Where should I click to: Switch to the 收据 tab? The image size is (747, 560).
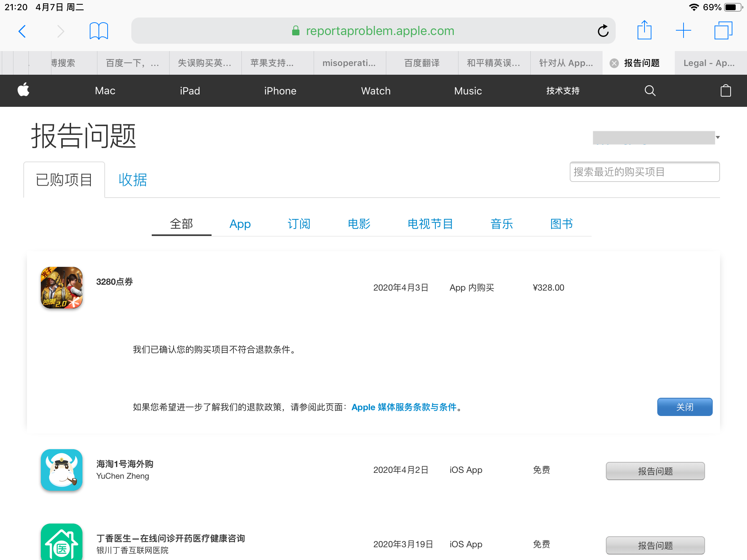click(x=133, y=180)
